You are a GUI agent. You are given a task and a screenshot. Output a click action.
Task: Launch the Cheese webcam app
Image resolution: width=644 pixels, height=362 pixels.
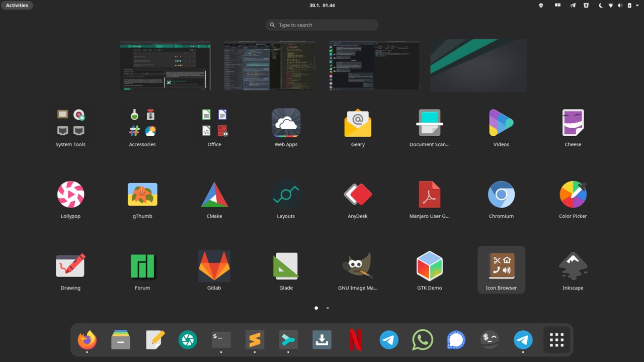click(x=573, y=122)
